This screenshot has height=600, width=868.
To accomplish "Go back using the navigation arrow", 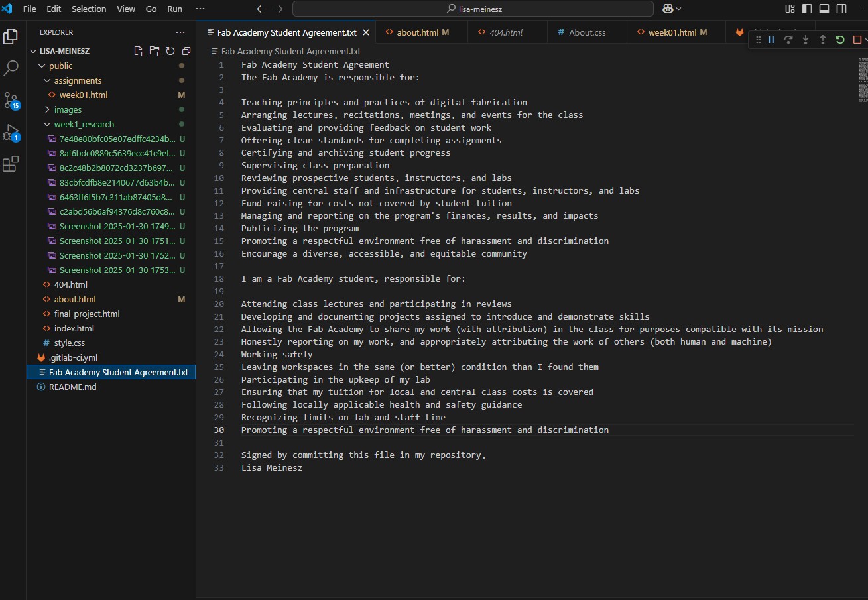I will tap(261, 9).
